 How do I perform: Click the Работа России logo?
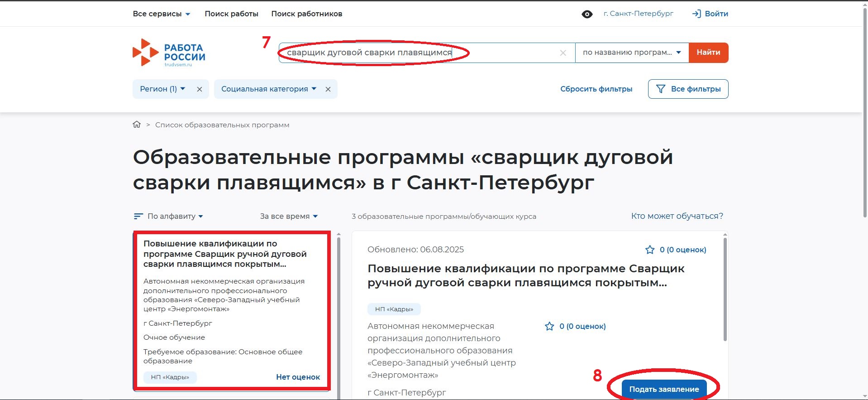tap(169, 53)
